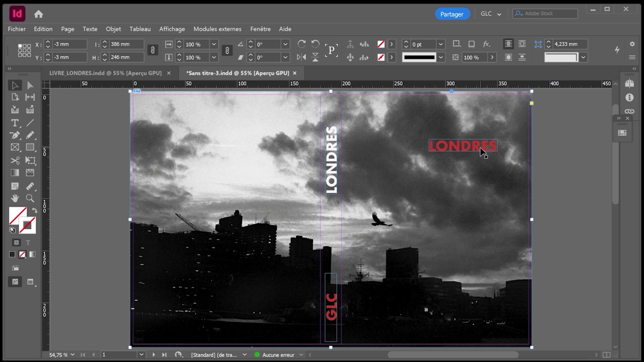Select the Type tool
This screenshot has height=362, width=644.
[14, 123]
